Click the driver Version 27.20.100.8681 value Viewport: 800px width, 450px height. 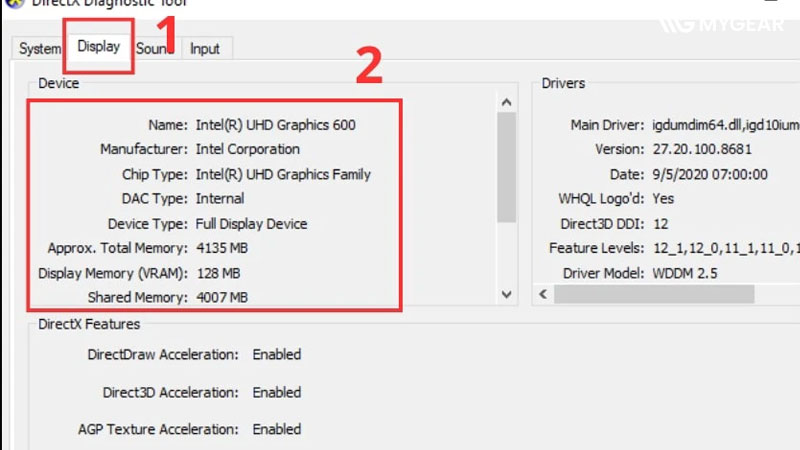[700, 149]
